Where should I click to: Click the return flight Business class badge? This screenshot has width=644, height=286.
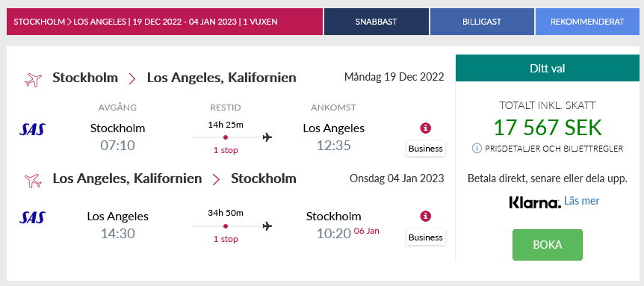[426, 237]
